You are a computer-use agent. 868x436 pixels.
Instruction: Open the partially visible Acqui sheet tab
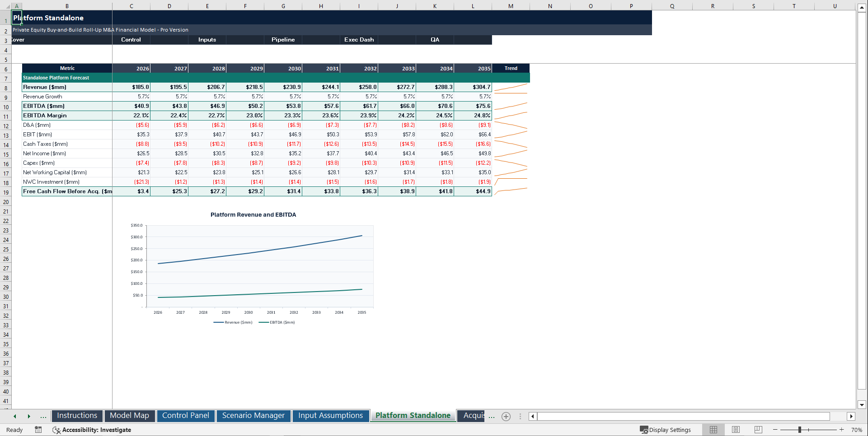[x=472, y=416]
